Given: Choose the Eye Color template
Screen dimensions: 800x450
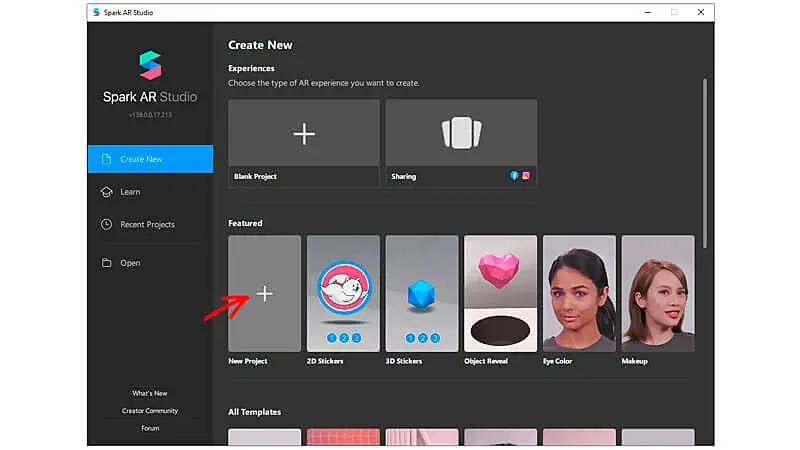Looking at the screenshot, I should (x=579, y=293).
